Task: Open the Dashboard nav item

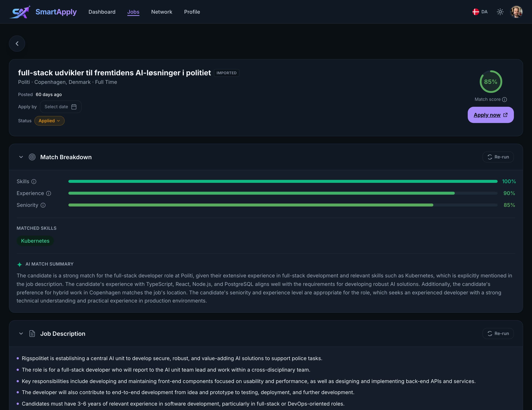Action: pos(102,12)
